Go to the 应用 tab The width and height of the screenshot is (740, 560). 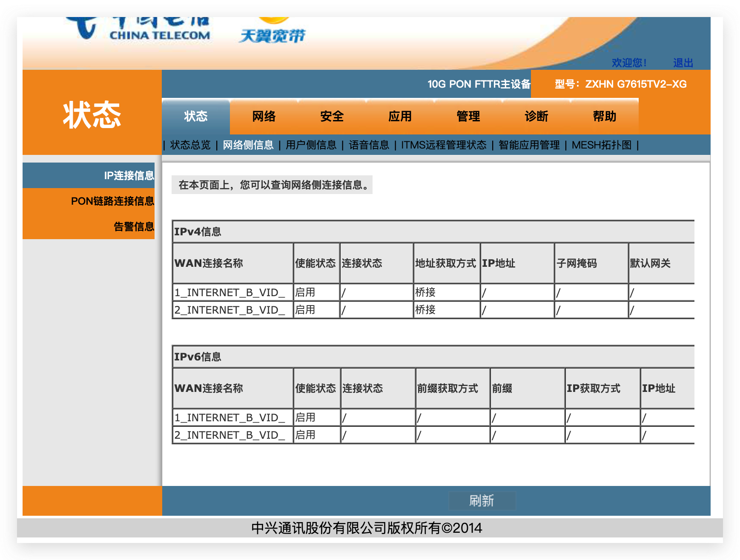(400, 116)
